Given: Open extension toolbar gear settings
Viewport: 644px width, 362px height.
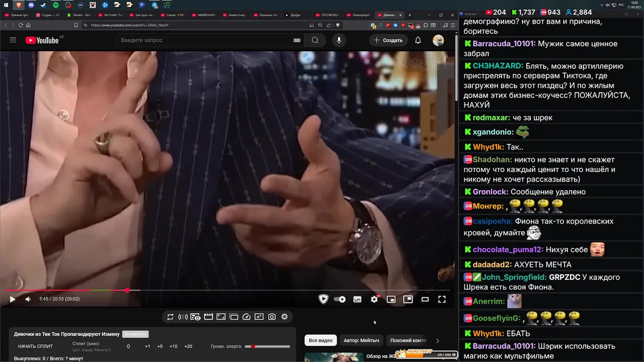Looking at the screenshot, I should (x=284, y=317).
